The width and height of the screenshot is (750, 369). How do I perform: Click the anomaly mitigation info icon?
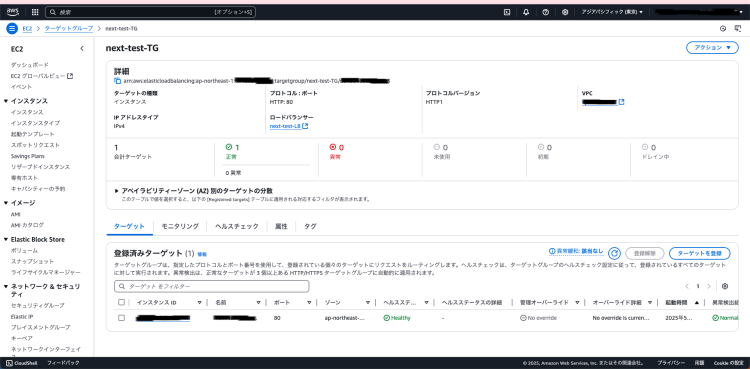coord(551,251)
